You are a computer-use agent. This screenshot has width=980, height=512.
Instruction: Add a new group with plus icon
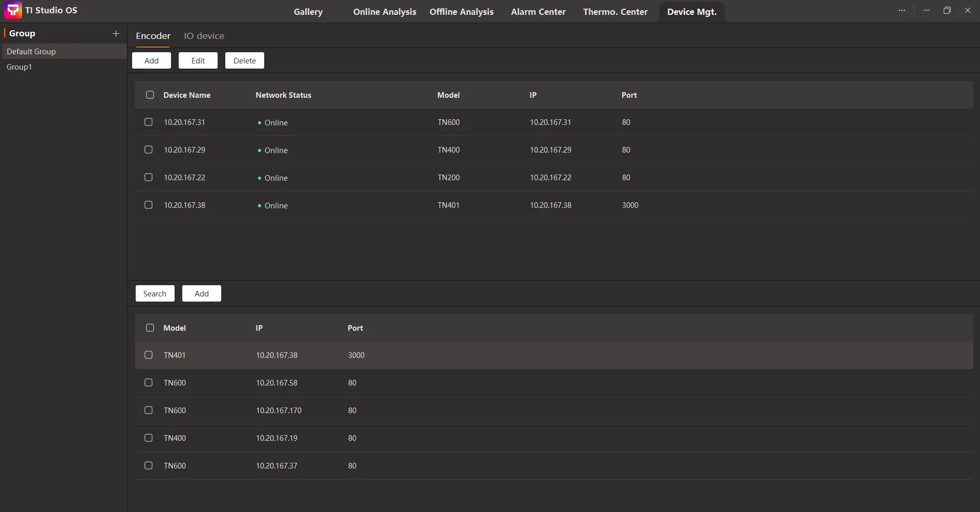coord(116,33)
